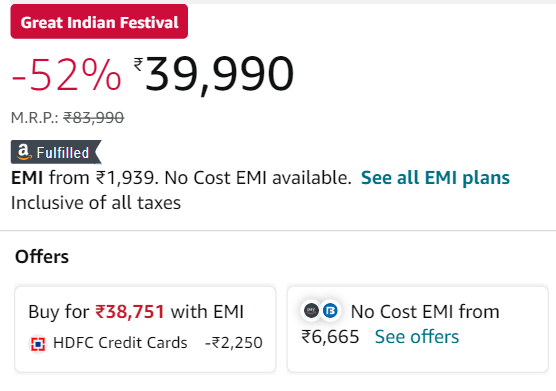Click the Bajaj Finserv circular icon
Viewport: 556px width, 391px height.
[330, 311]
